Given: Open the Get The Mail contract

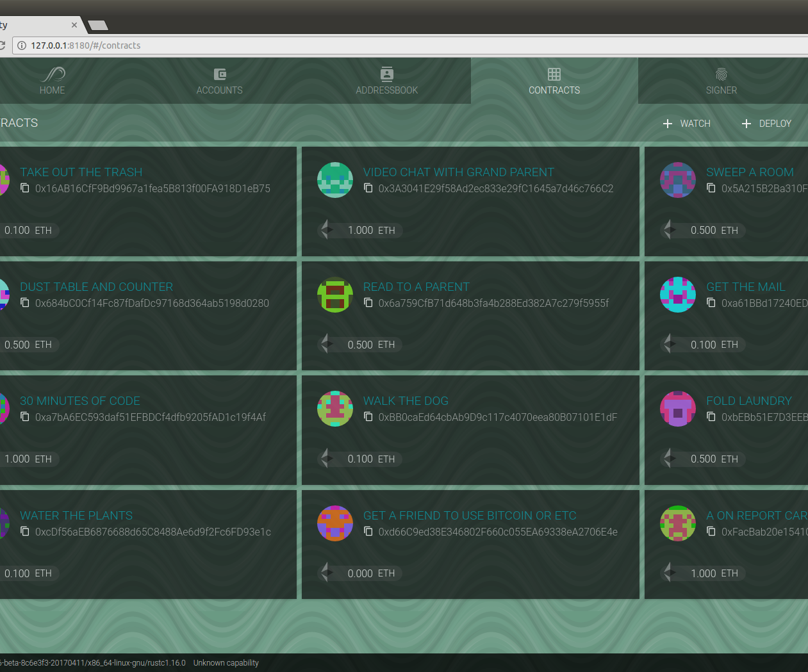Looking at the screenshot, I should coord(746,287).
